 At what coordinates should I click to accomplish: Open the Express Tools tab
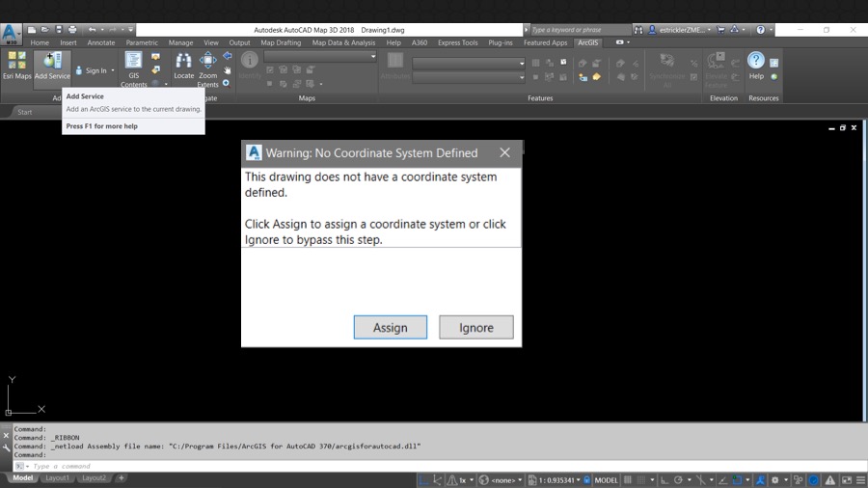[457, 42]
